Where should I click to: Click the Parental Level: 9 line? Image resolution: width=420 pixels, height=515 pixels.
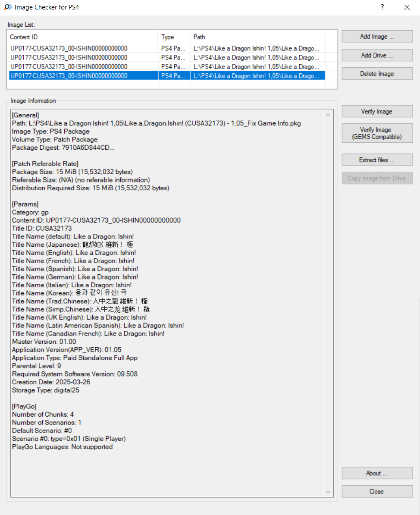(x=37, y=366)
